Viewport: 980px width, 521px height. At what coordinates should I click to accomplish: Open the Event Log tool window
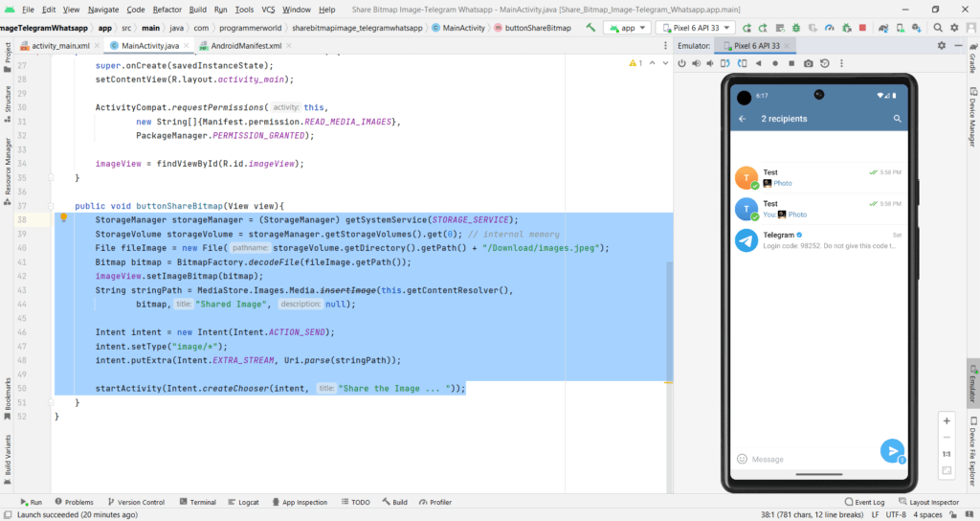tap(864, 502)
